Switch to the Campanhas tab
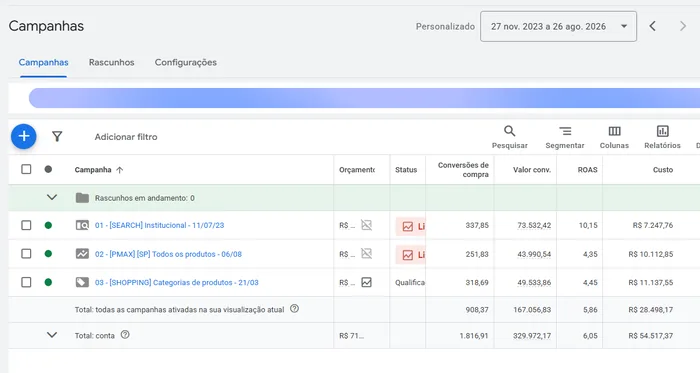 click(x=43, y=62)
